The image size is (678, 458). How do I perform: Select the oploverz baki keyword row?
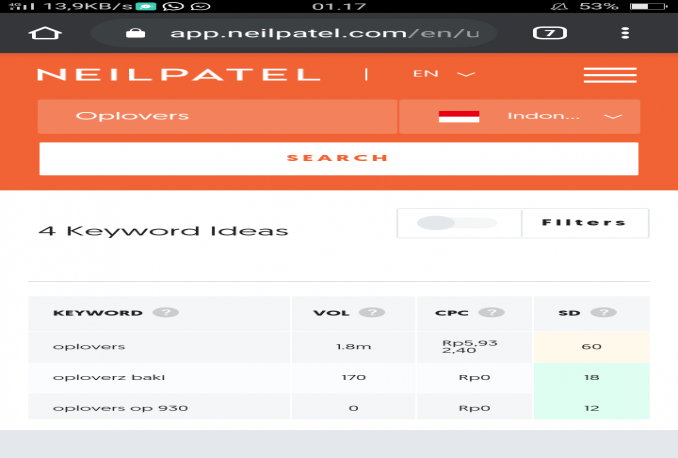(x=96, y=378)
